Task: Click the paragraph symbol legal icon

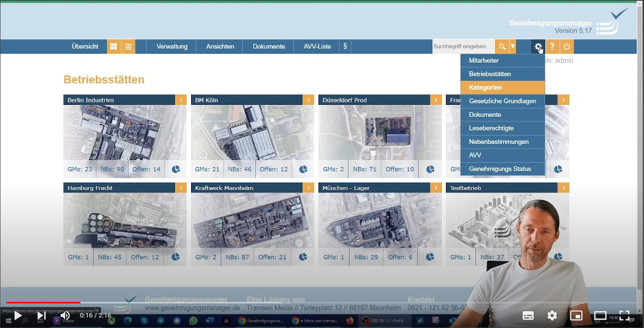Action: point(345,47)
